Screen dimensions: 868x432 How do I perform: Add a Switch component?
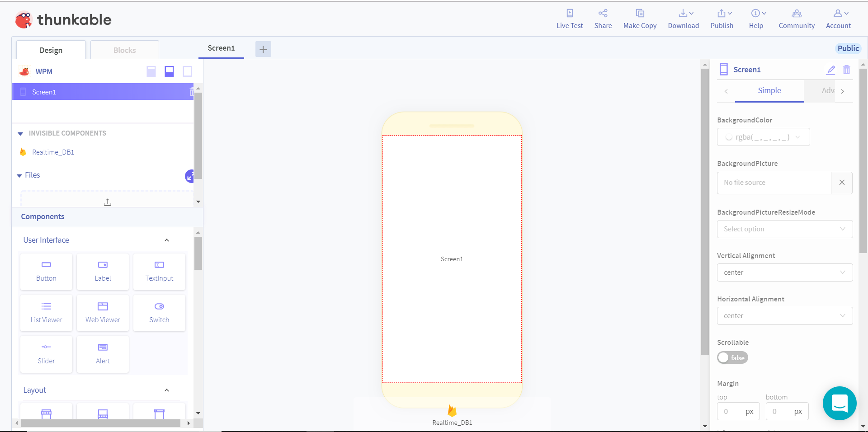(159, 313)
